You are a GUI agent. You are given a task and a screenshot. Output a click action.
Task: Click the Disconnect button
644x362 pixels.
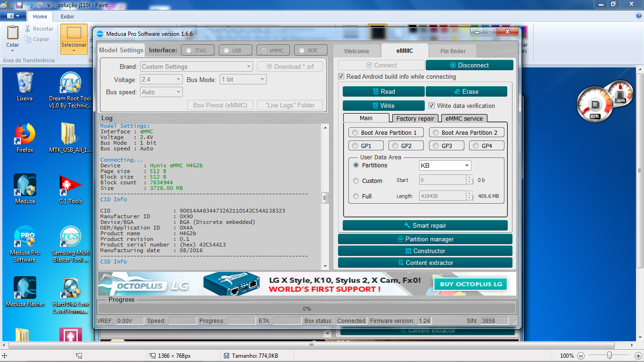click(x=470, y=65)
